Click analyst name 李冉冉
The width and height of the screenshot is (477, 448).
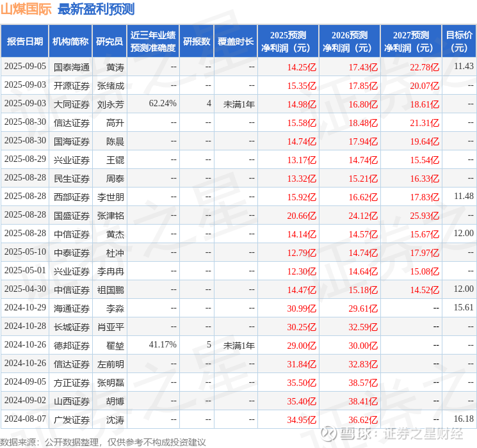(x=111, y=271)
